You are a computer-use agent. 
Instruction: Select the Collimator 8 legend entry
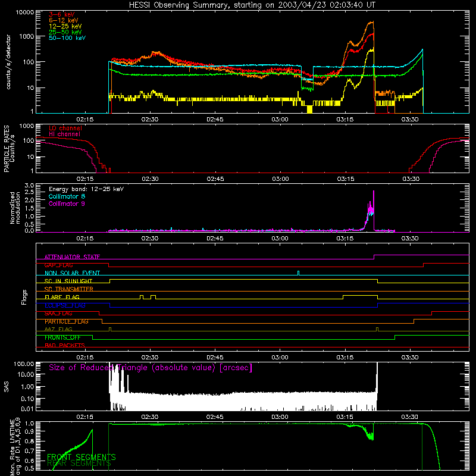pos(67,196)
